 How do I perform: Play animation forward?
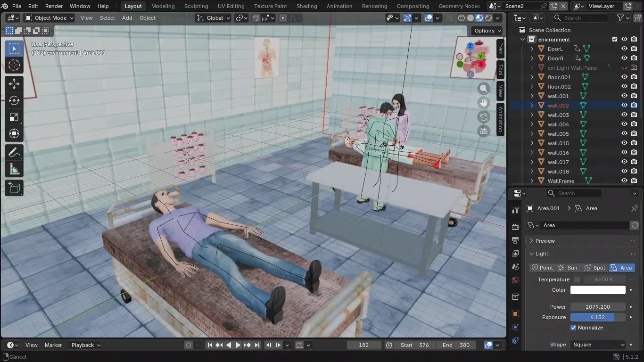[x=238, y=345]
